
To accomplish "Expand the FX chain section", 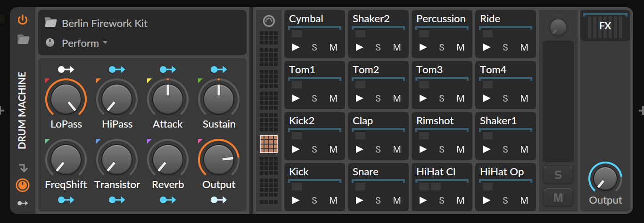I will [x=605, y=26].
